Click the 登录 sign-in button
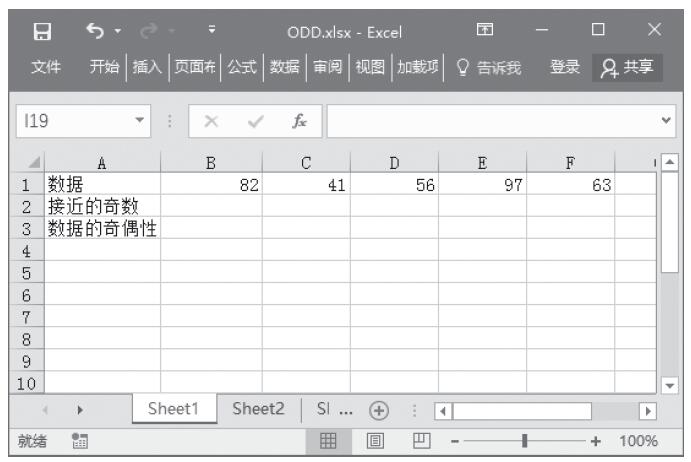The image size is (691, 462). click(x=565, y=67)
